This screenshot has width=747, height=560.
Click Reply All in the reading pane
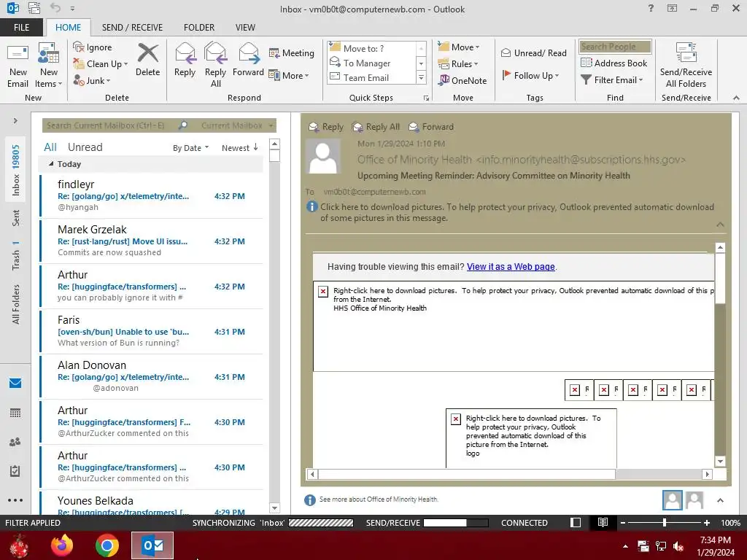pyautogui.click(x=376, y=127)
